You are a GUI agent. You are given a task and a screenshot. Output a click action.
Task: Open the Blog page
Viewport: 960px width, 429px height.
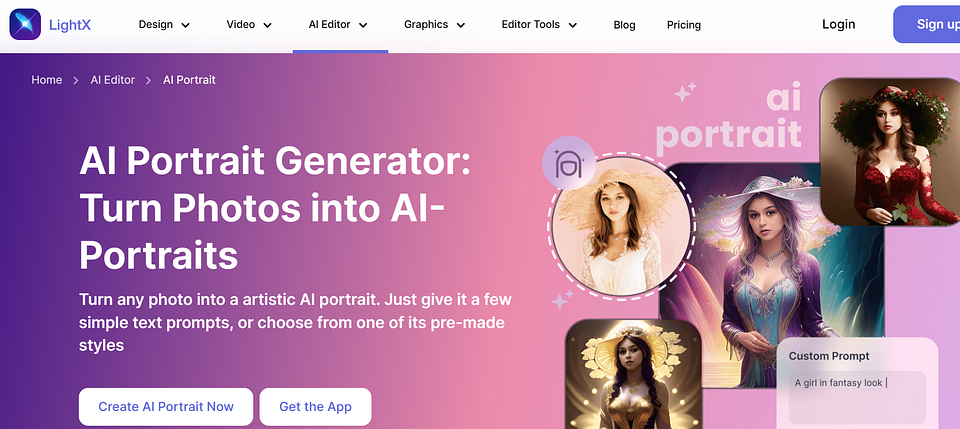(624, 25)
